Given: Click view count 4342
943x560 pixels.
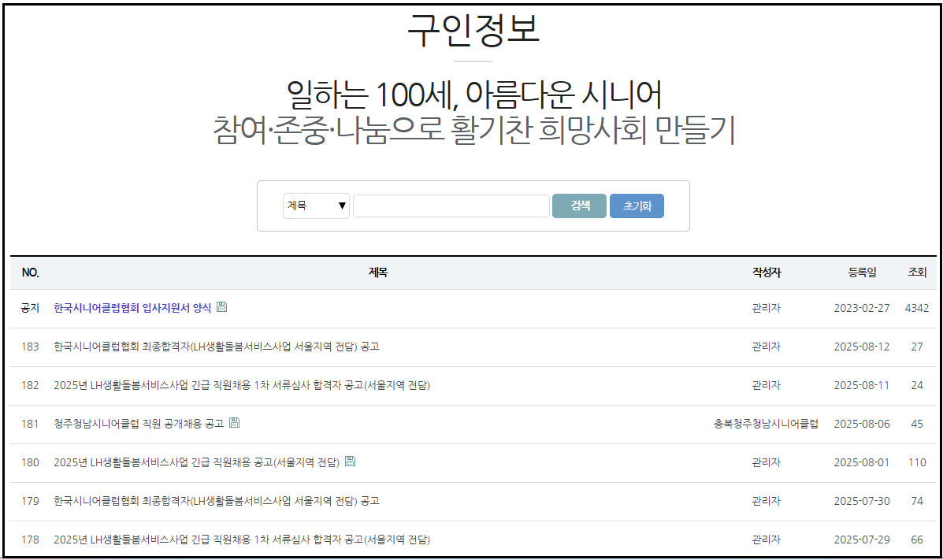Looking at the screenshot, I should 917,308.
